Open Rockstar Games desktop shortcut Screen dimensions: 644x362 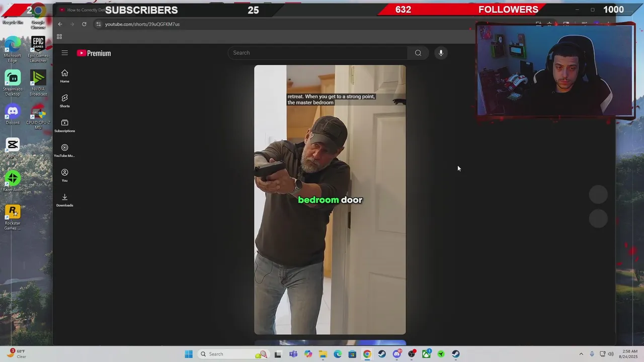(13, 218)
